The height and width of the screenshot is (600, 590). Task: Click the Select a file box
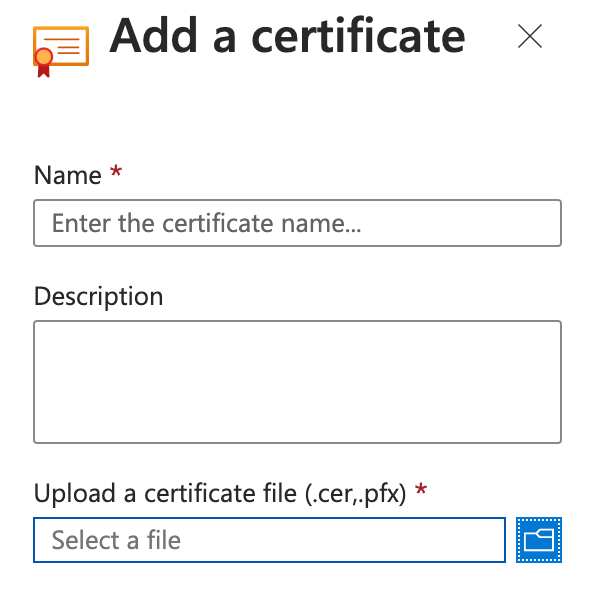(x=269, y=540)
